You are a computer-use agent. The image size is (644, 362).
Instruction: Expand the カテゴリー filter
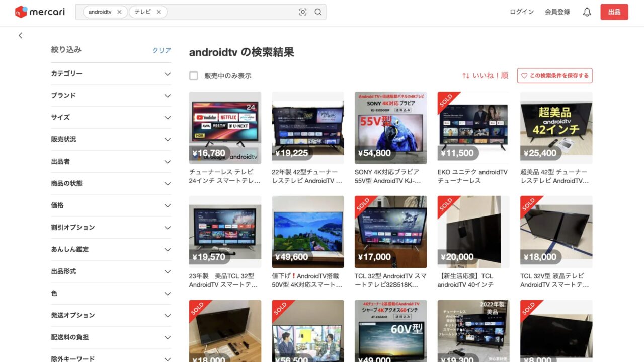(x=111, y=74)
